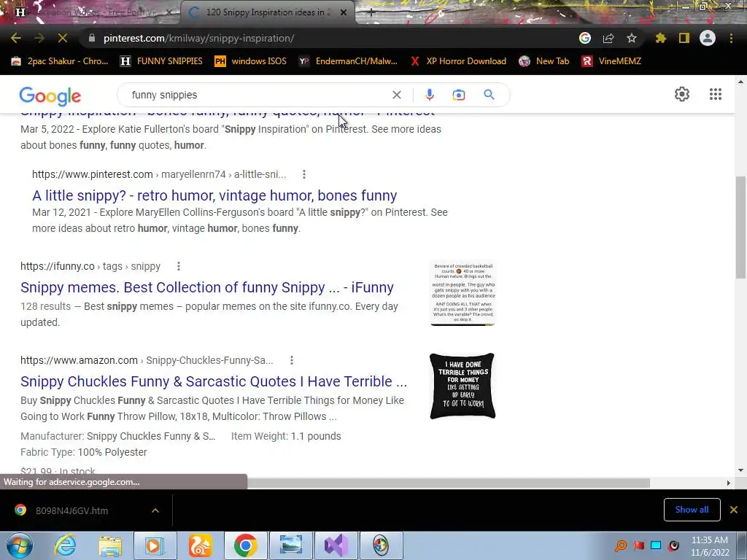Open VineMEMZ bookmark
Image resolution: width=747 pixels, height=560 pixels.
(611, 61)
